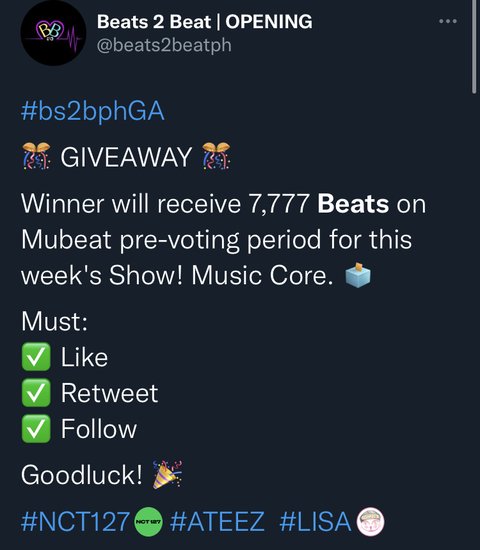Open the three-dot more options menu
The width and height of the screenshot is (480, 550).
(448, 21)
